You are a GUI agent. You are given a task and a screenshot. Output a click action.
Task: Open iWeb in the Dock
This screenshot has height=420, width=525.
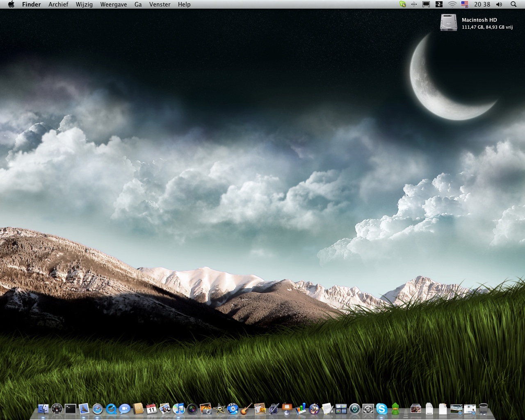(x=260, y=409)
